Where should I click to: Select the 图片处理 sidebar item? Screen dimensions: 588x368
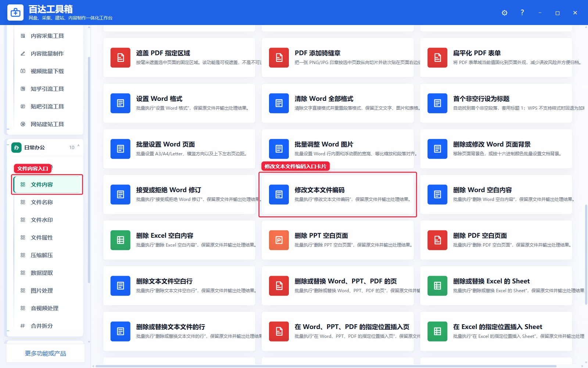(47, 291)
